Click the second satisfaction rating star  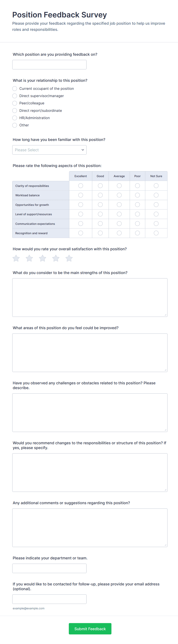[29, 258]
